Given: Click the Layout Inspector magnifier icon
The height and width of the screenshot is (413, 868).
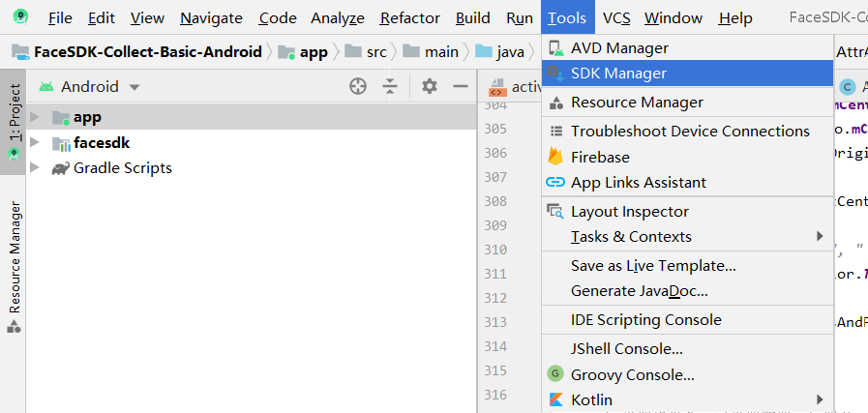Looking at the screenshot, I should [555, 211].
